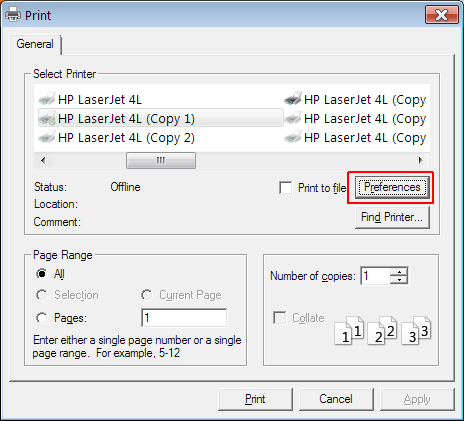Click the Apply button
The image size is (464, 421).
(417, 399)
